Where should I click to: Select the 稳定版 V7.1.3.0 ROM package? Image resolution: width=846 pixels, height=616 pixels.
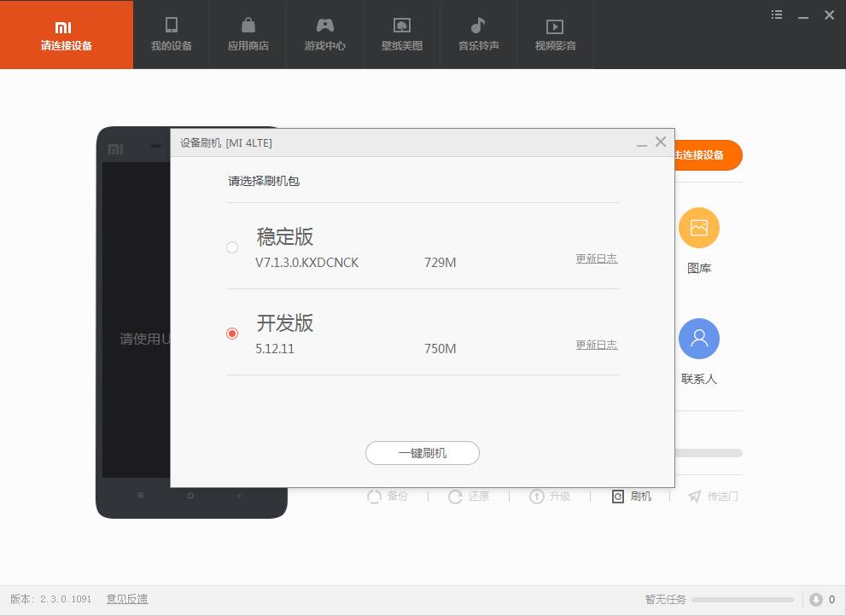232,247
